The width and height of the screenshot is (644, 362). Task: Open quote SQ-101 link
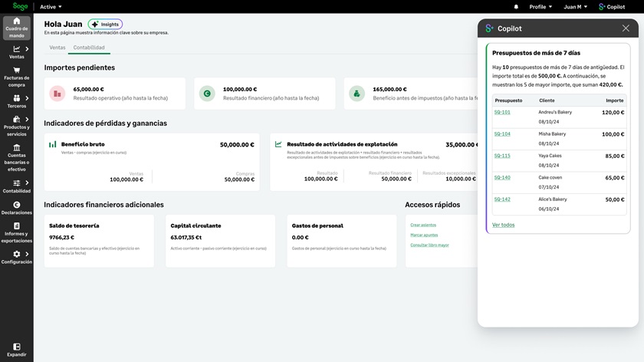(x=502, y=112)
